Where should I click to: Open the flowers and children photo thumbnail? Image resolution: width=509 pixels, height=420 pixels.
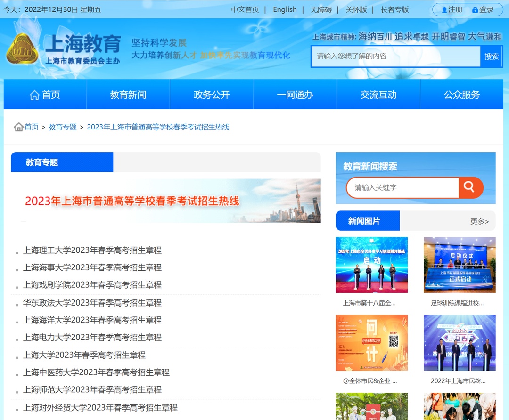(460, 406)
